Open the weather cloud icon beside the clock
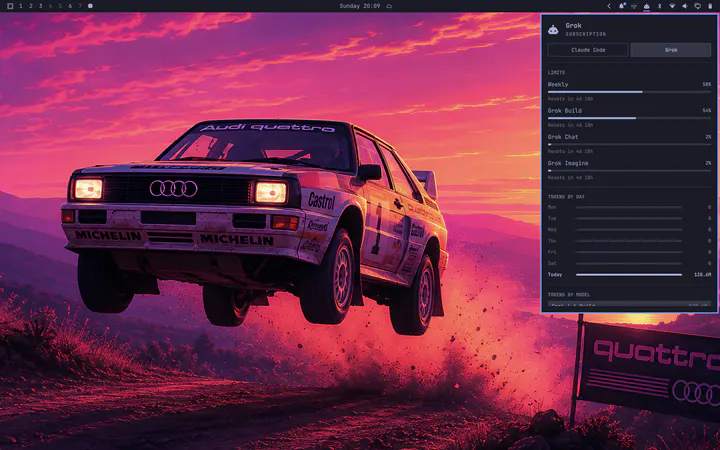The width and height of the screenshot is (720, 450). click(x=389, y=6)
